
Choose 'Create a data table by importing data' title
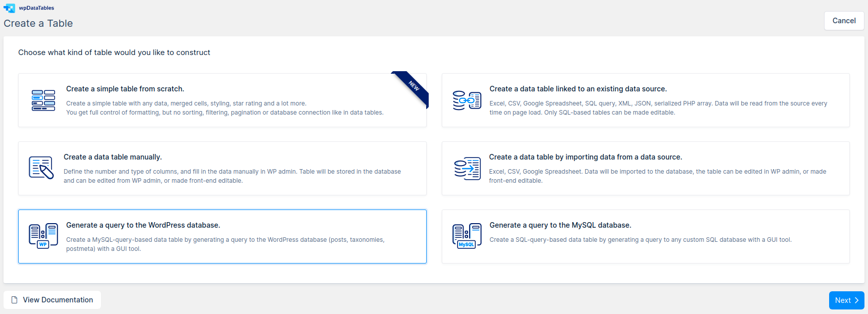(585, 157)
